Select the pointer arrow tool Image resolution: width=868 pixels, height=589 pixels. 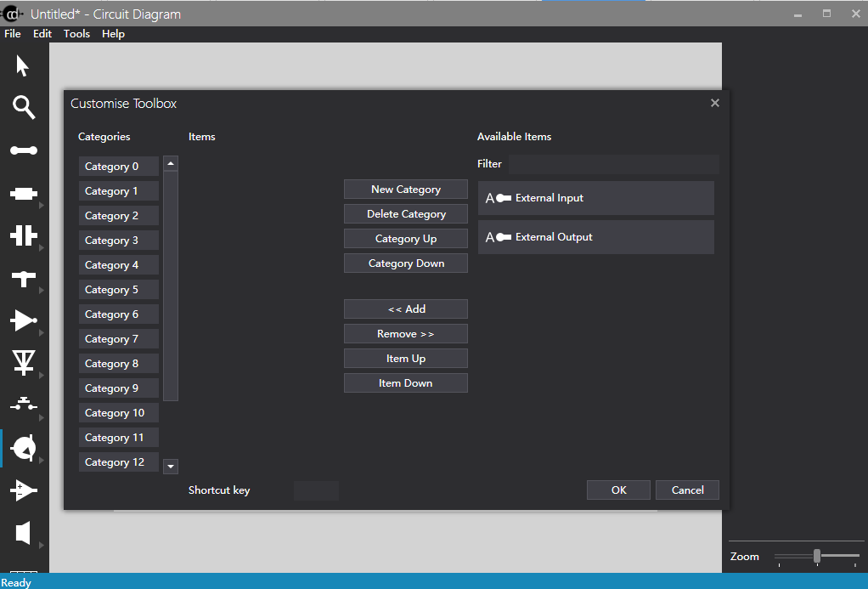(x=23, y=66)
